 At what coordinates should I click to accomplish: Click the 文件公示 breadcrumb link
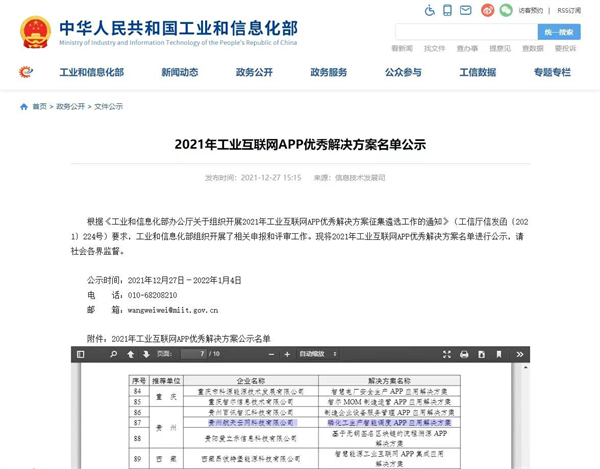109,107
